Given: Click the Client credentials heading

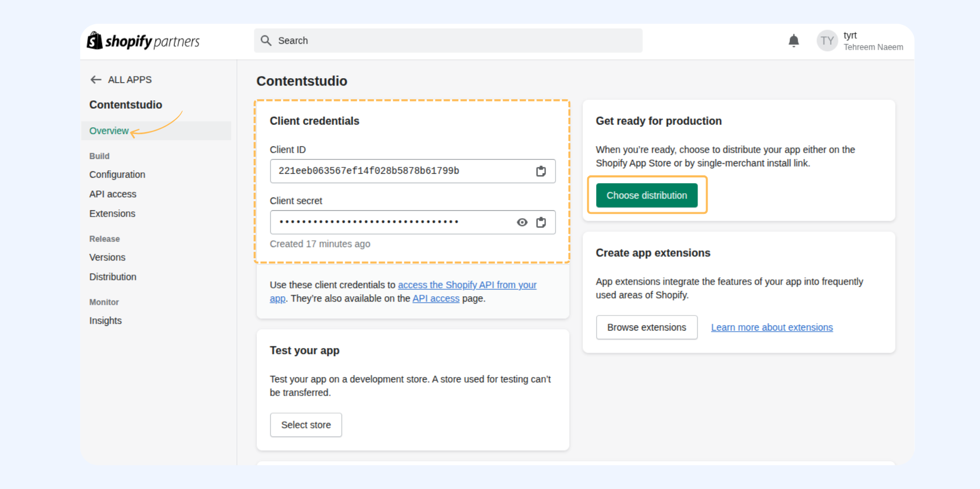Looking at the screenshot, I should click(314, 121).
